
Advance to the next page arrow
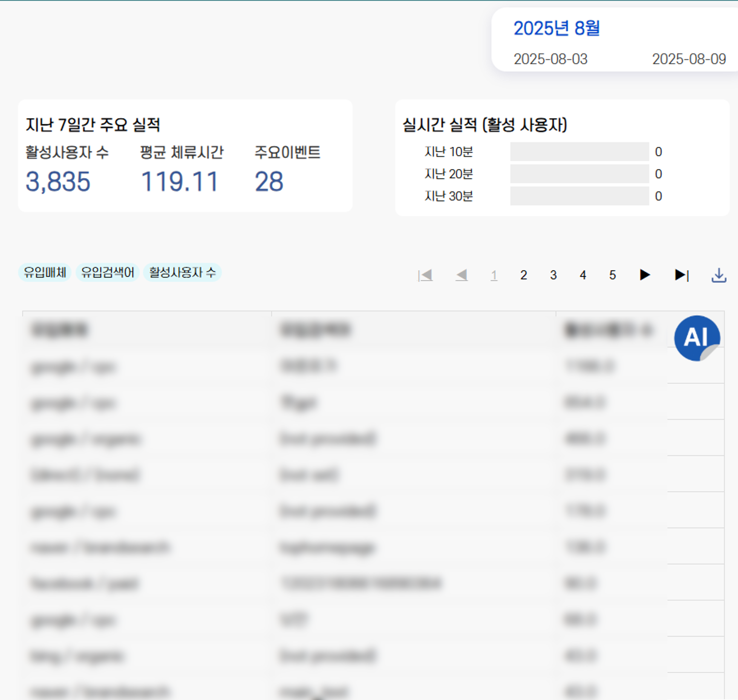click(644, 275)
